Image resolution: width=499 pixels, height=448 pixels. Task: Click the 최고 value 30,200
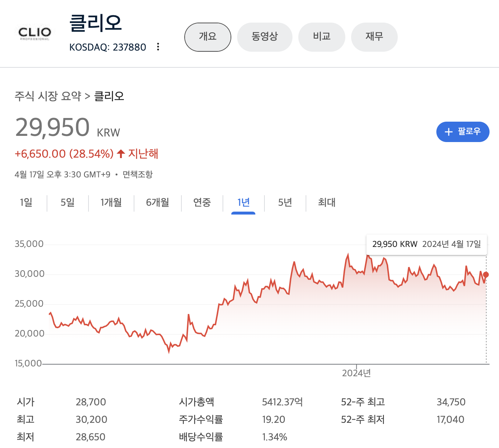click(x=91, y=420)
